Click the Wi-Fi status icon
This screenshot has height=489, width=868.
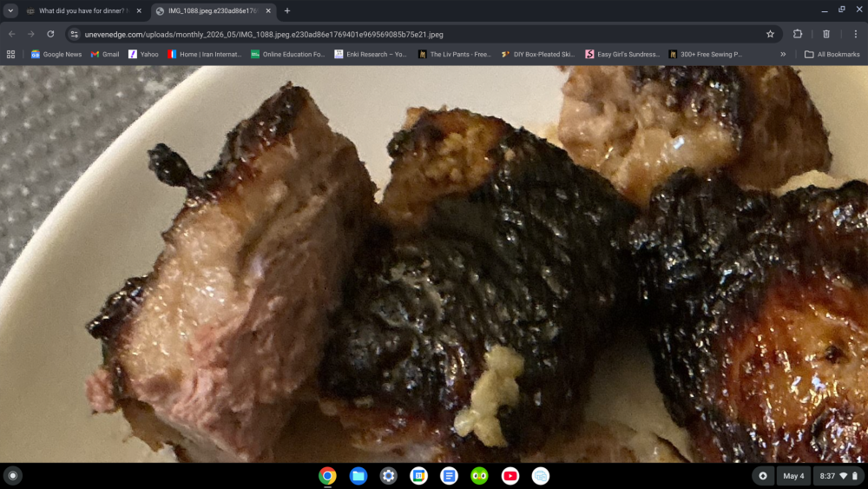[844, 476]
